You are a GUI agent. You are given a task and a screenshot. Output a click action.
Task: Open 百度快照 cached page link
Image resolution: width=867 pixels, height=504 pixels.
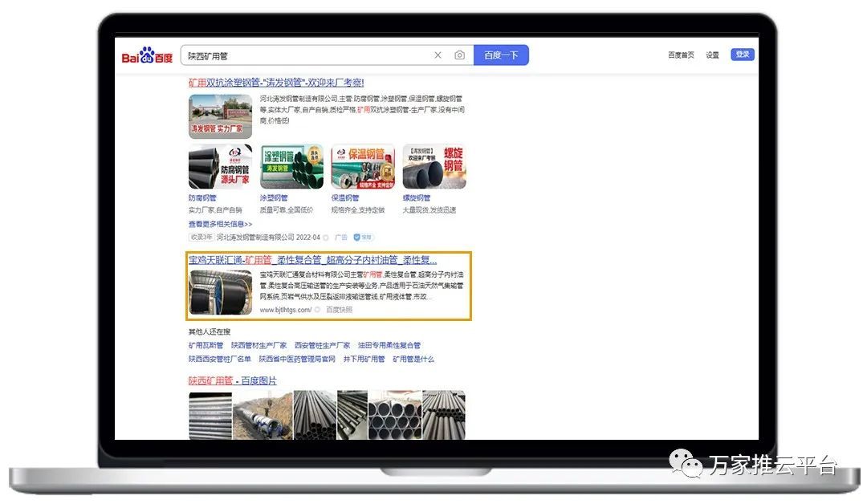pyautogui.click(x=339, y=310)
